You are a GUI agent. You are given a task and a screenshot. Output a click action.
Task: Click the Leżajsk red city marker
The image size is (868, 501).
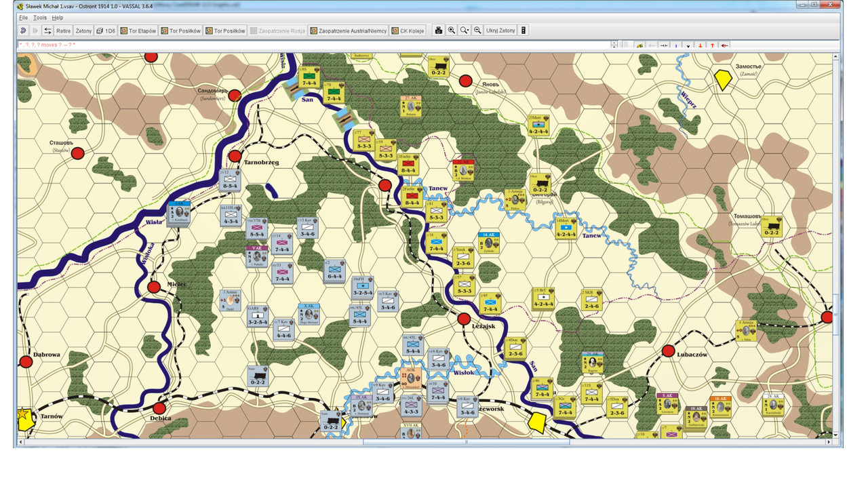coord(464,319)
